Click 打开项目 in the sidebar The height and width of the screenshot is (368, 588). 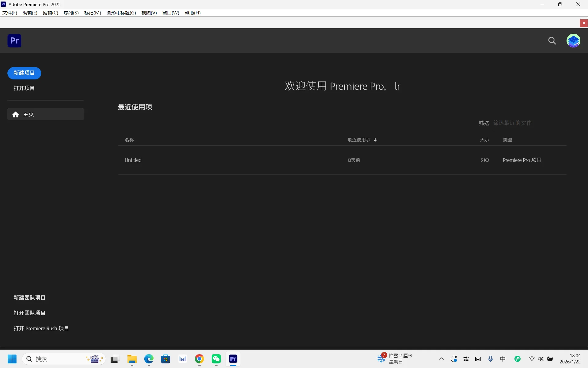pyautogui.click(x=24, y=88)
